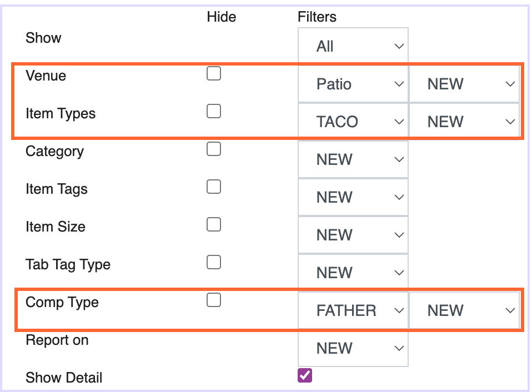Open the Item Tags filter dropdown
The width and height of the screenshot is (532, 392).
click(353, 197)
